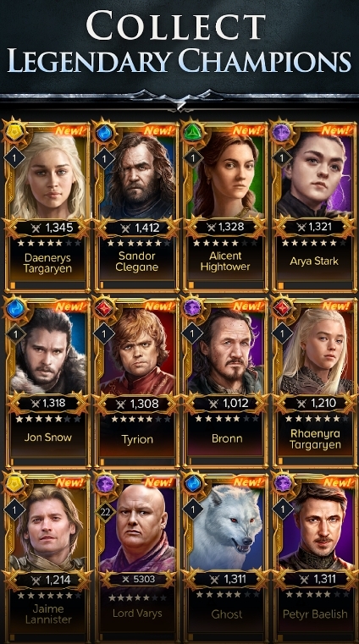Click the progress bar under Alicent Hightower

226,285
